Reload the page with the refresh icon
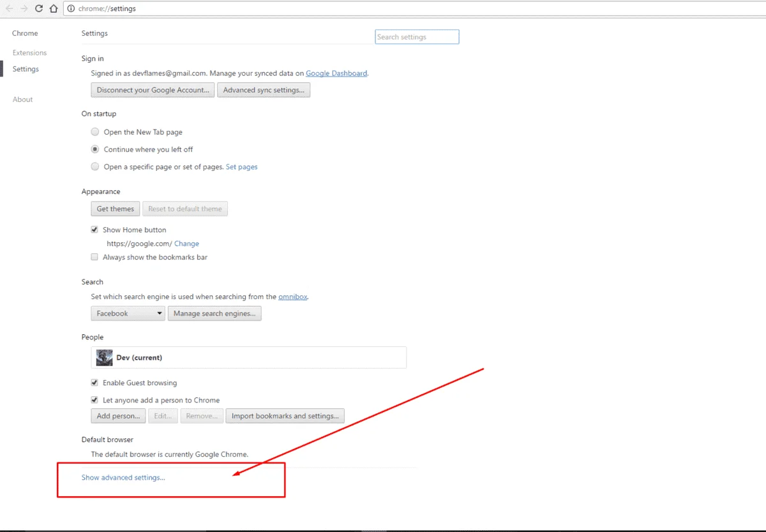Image resolution: width=766 pixels, height=532 pixels. click(39, 8)
